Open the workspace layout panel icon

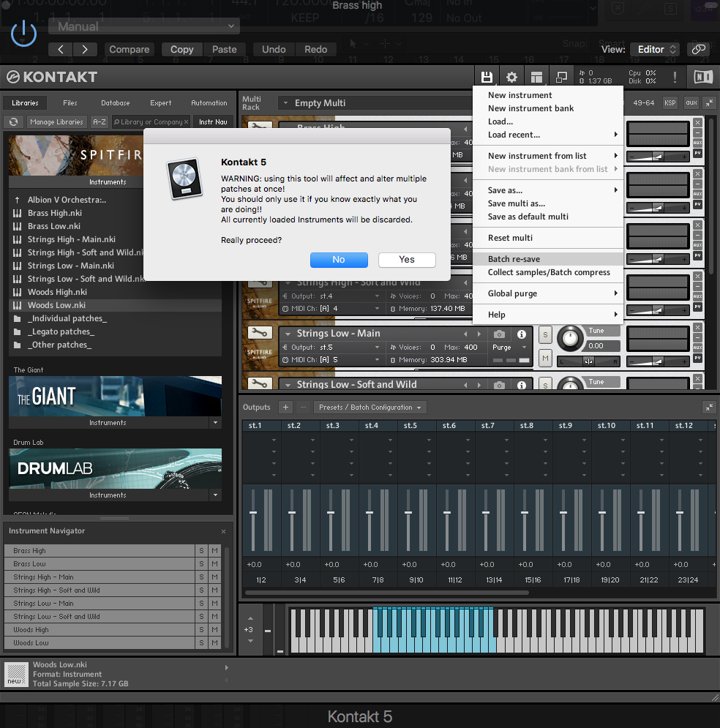pyautogui.click(x=536, y=77)
